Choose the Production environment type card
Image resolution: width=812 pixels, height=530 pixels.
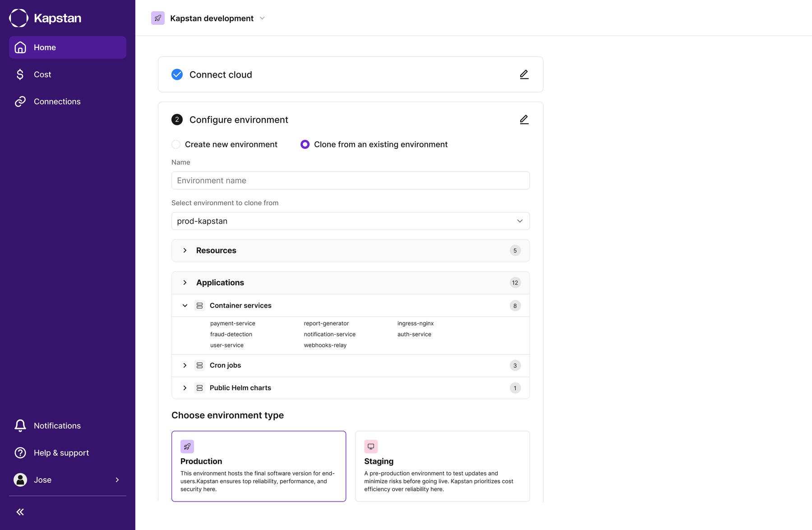tap(258, 466)
